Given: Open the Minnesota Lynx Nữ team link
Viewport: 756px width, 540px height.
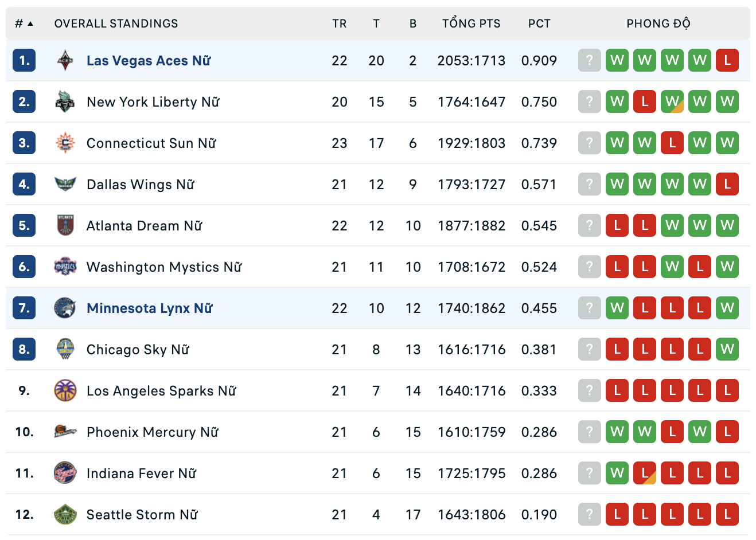Looking at the screenshot, I should (x=149, y=308).
